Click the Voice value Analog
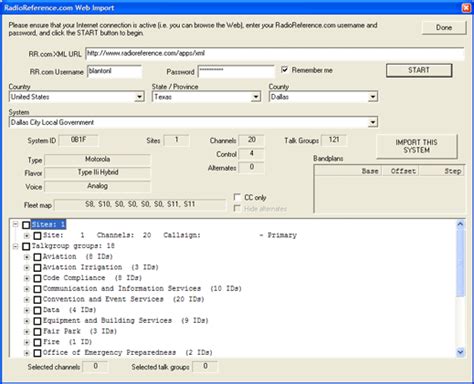Viewport: 474px width, 384px height. [97, 186]
